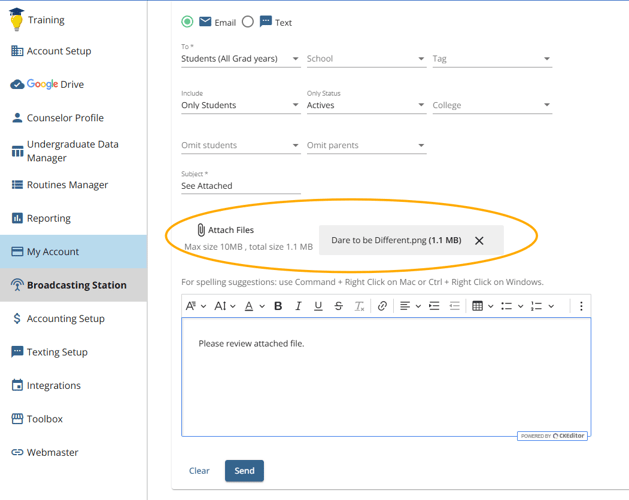Click the Send button
This screenshot has width=629, height=500.
point(244,470)
